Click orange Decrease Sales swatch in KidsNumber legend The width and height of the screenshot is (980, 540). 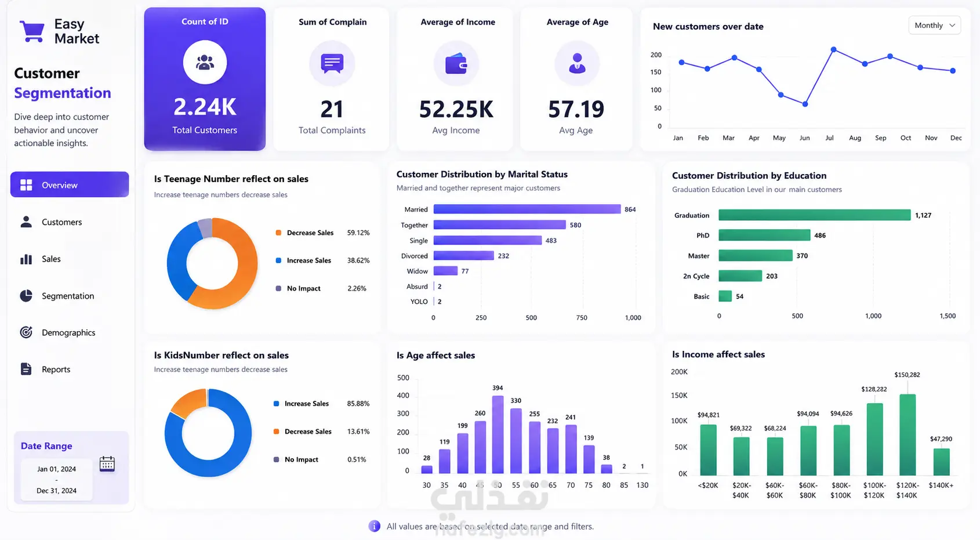pyautogui.click(x=276, y=432)
